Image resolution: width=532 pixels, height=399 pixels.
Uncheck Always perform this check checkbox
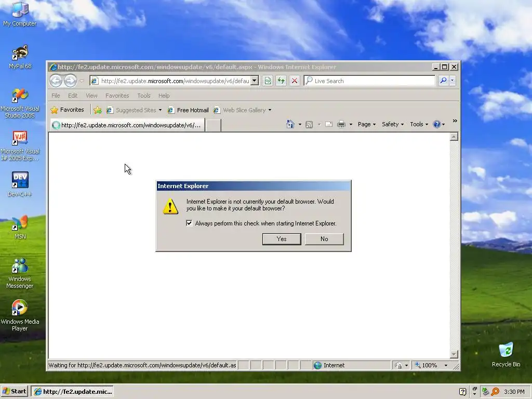coord(189,223)
